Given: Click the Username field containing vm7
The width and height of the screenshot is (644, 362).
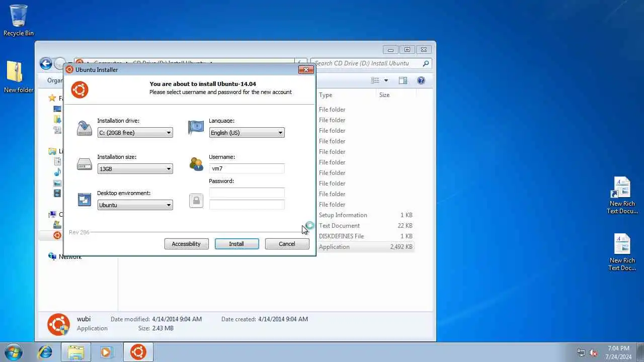Looking at the screenshot, I should (x=247, y=169).
